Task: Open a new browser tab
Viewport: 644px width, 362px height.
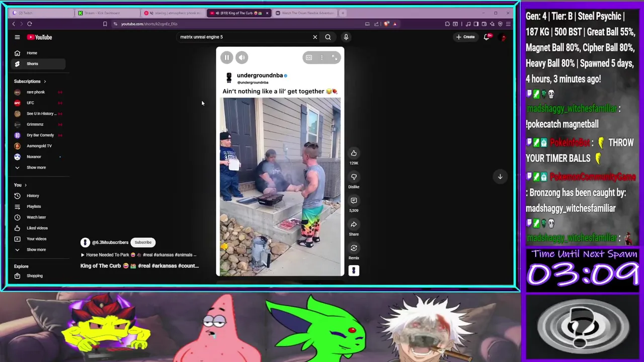Action: [x=343, y=13]
